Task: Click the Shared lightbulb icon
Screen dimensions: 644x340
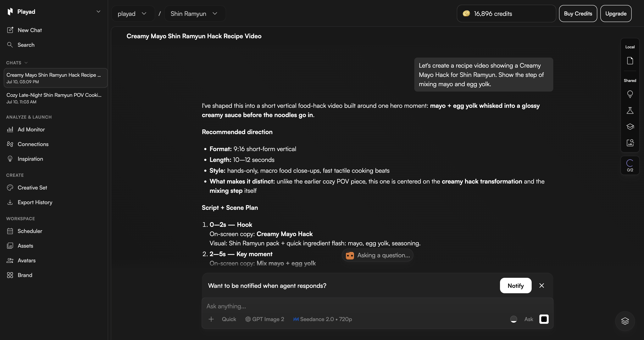Action: [x=630, y=94]
